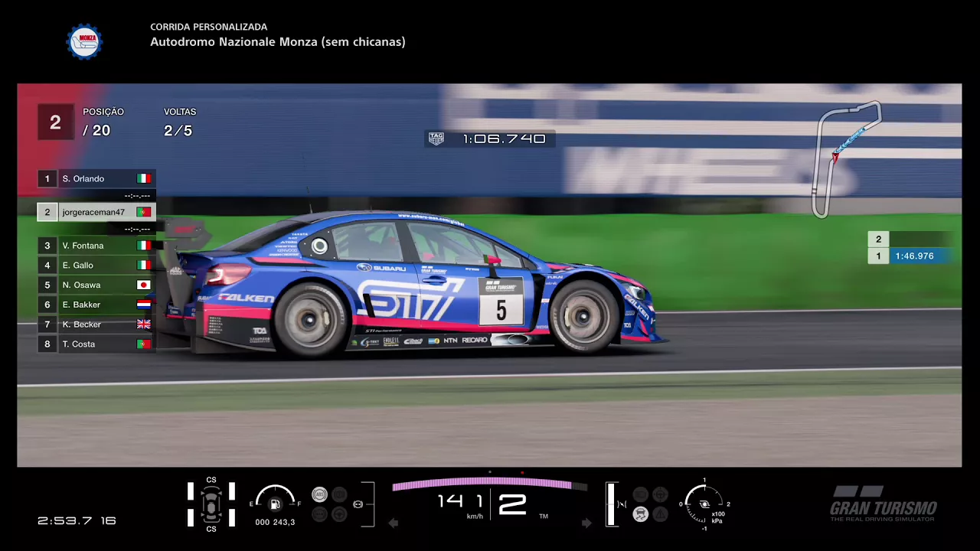The image size is (980, 551).
Task: Click the hazard warning triangle icon
Action: point(660,514)
